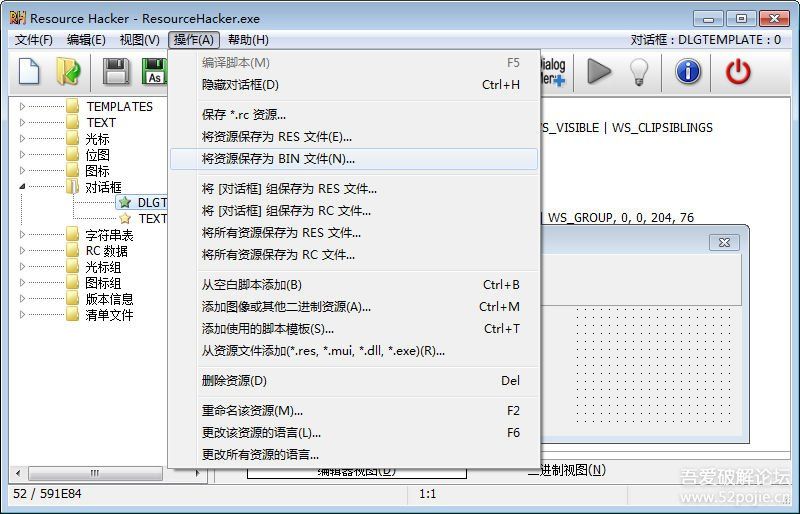Choose 添加使用的脚本模板(S)... entry

(x=354, y=329)
